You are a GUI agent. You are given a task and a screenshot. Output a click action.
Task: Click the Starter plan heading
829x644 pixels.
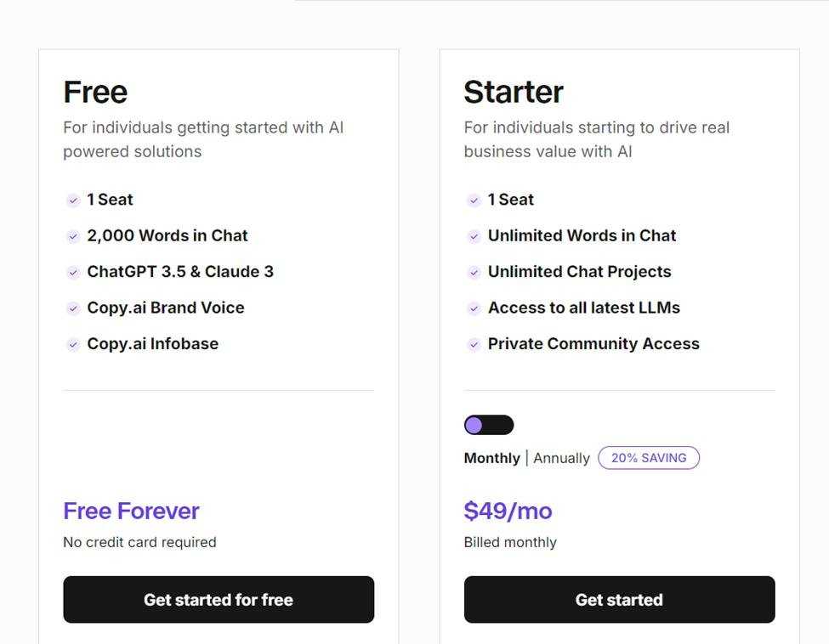(x=514, y=92)
